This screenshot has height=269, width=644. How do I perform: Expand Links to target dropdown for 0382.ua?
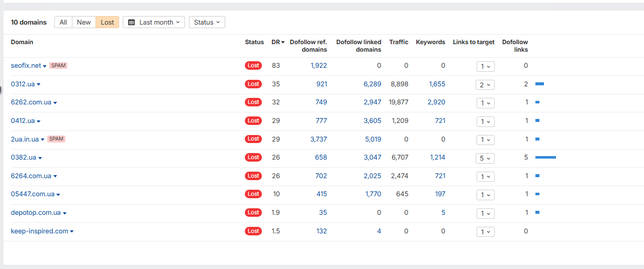tap(485, 158)
